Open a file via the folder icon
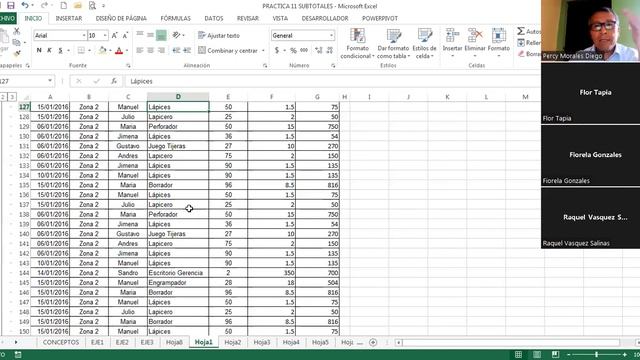Viewport: 640px width, 360px height. tap(78, 5)
